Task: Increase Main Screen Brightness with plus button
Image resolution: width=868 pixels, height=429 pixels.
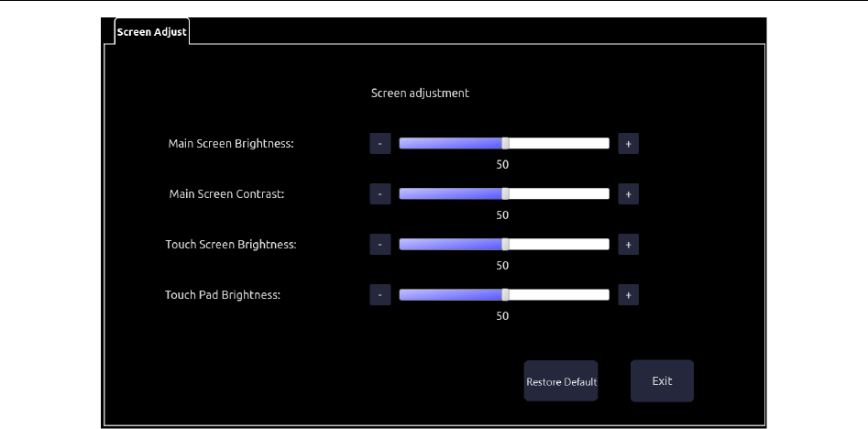Action: click(x=628, y=144)
